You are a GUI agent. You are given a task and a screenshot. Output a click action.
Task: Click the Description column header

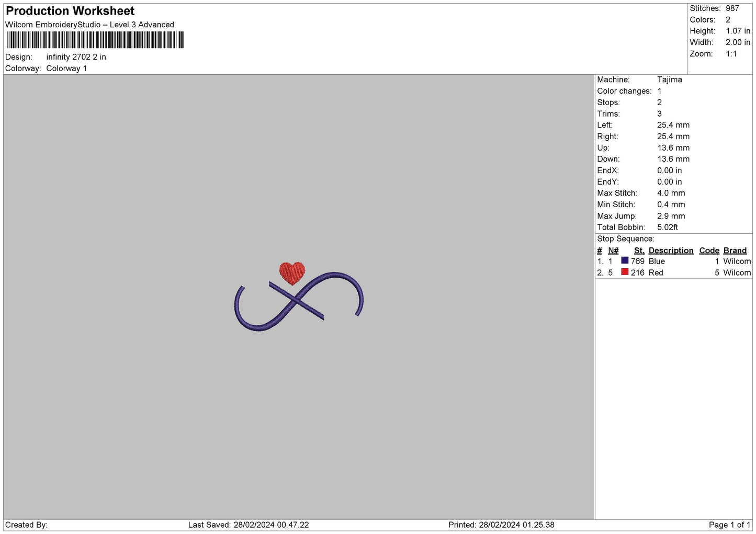[671, 251]
